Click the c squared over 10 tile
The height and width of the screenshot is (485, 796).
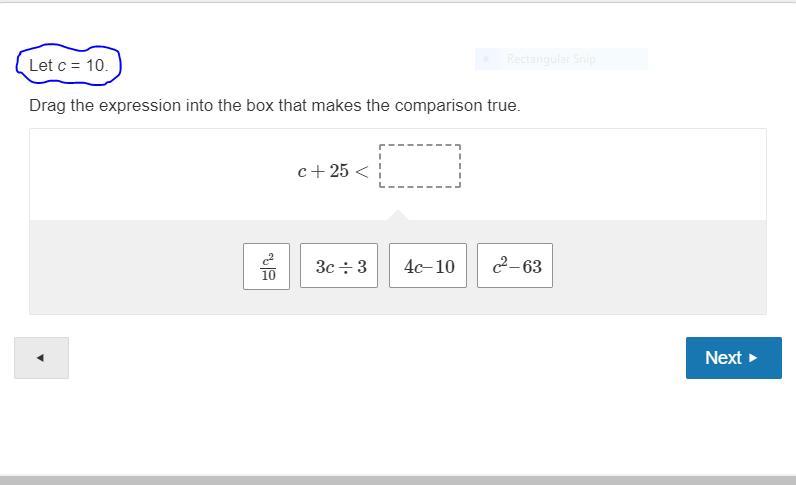(266, 266)
